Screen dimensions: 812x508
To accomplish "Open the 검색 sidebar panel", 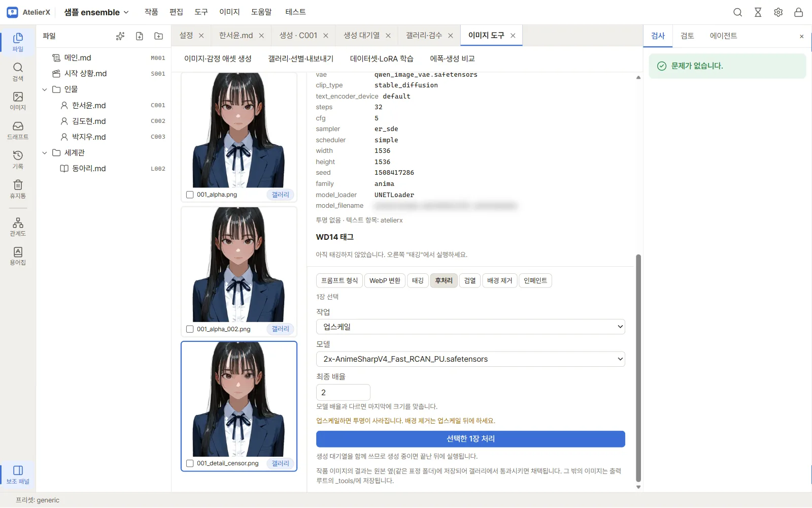I will (18, 72).
